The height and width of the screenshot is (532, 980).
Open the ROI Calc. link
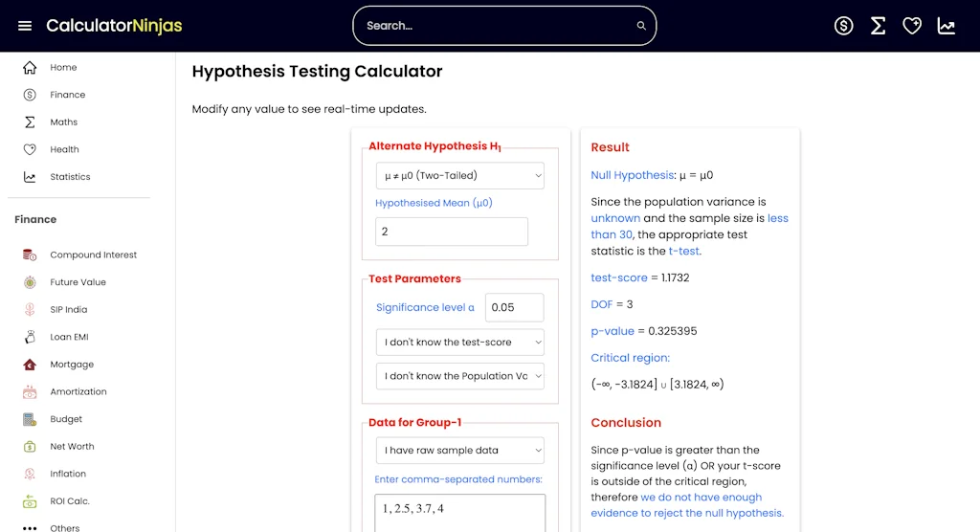pos(69,501)
